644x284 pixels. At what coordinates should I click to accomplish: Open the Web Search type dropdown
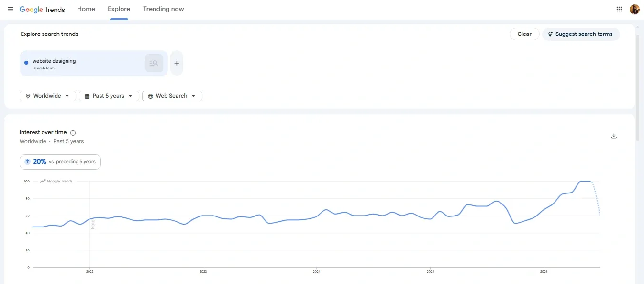(x=172, y=96)
